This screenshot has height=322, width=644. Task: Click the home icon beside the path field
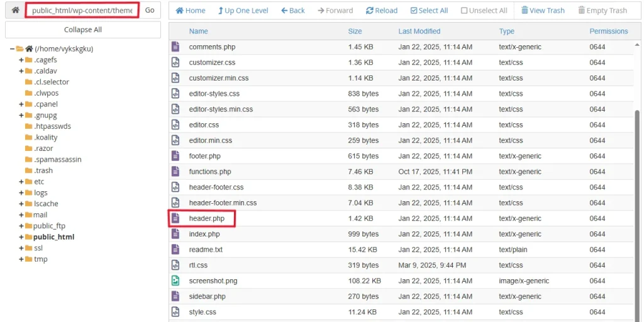15,10
